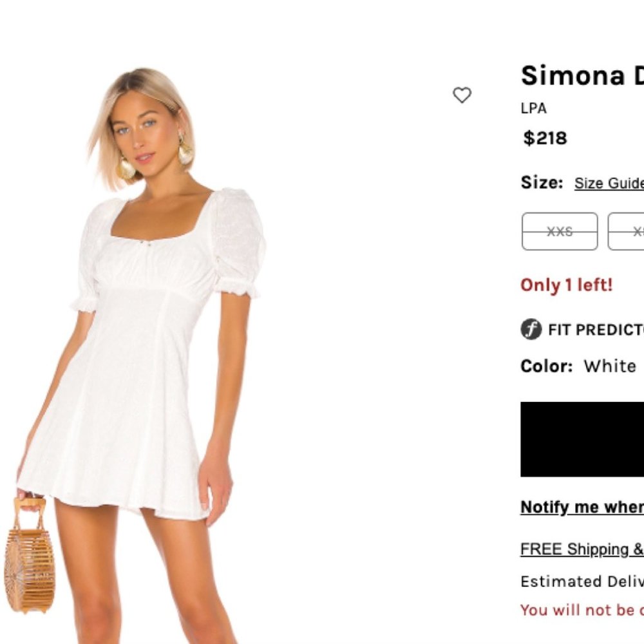644x644 pixels.
Task: Open the Fit Predictor via its circular f icon
Action: (531, 330)
